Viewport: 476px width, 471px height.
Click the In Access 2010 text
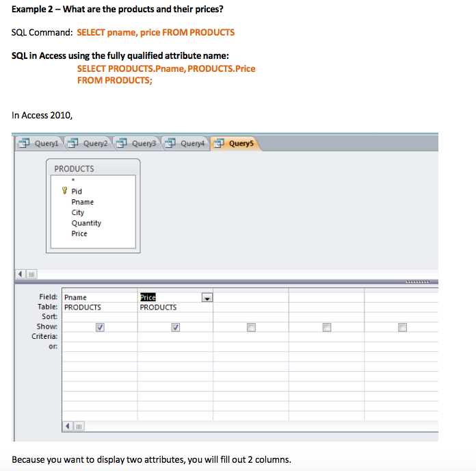click(42, 116)
